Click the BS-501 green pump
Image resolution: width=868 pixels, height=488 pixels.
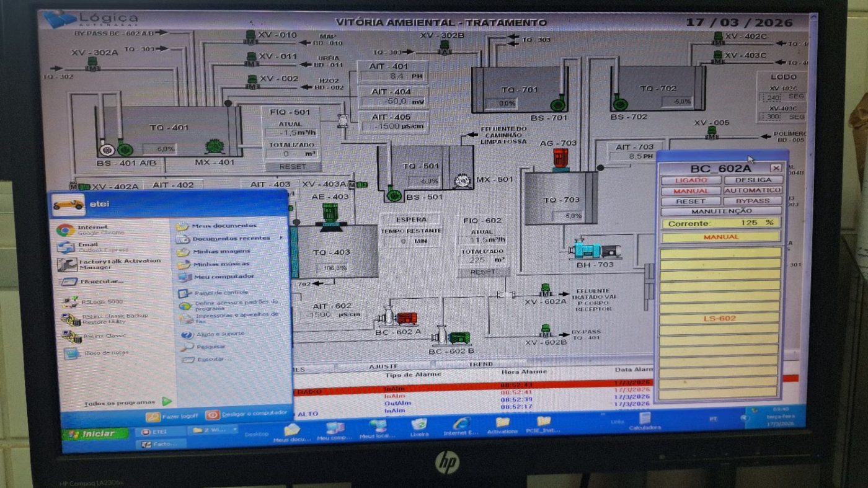point(394,195)
